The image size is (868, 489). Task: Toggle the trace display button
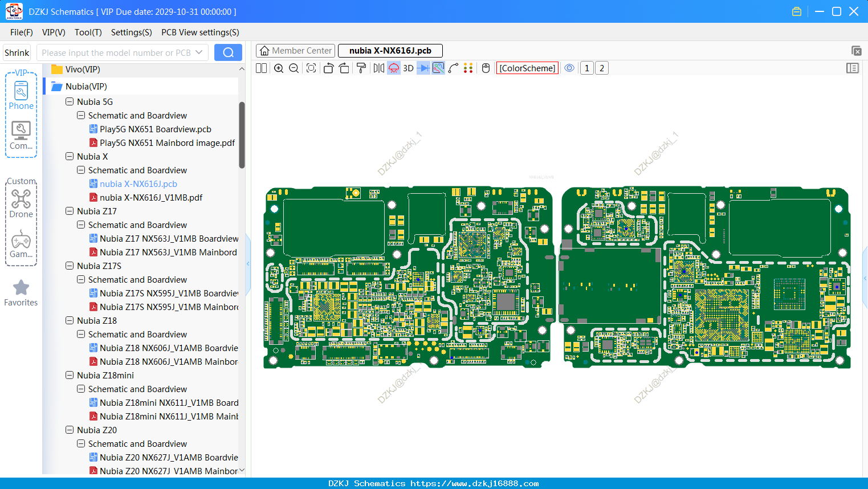(x=438, y=68)
